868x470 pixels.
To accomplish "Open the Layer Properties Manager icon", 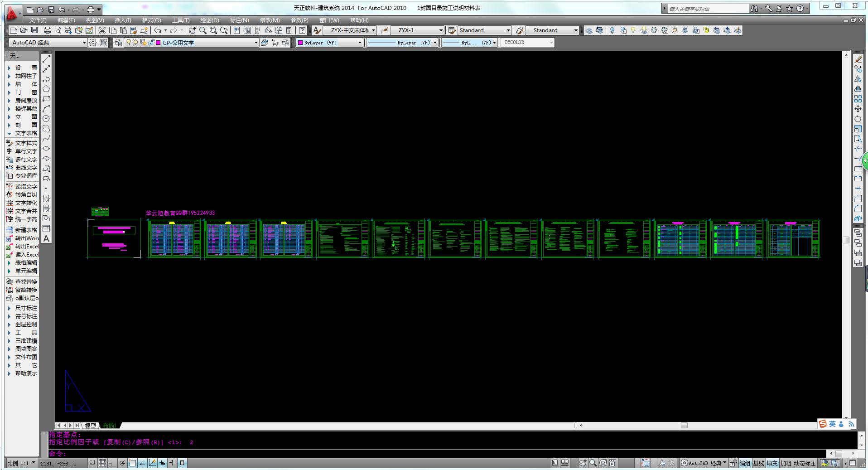I will point(118,43).
